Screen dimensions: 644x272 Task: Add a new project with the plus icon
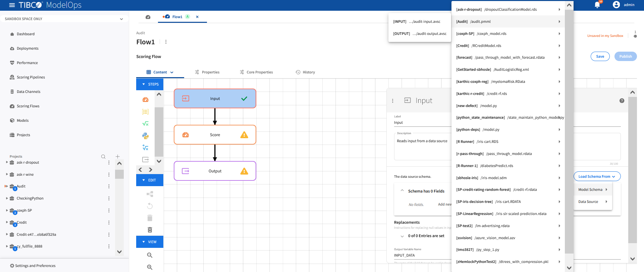[118, 157]
